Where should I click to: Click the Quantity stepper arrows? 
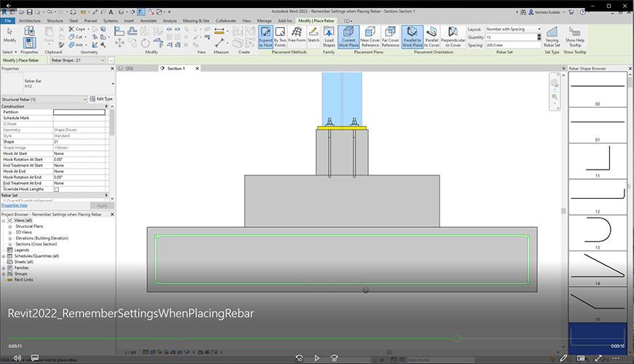(x=539, y=37)
